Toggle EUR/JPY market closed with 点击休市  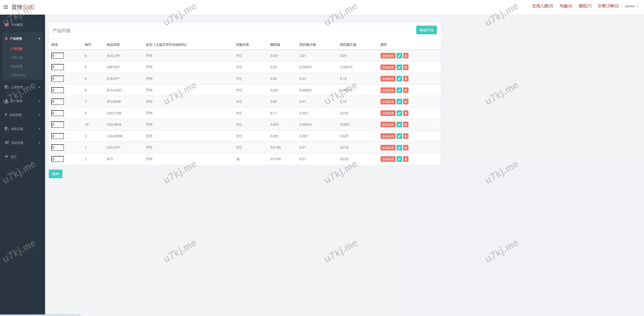click(x=388, y=79)
